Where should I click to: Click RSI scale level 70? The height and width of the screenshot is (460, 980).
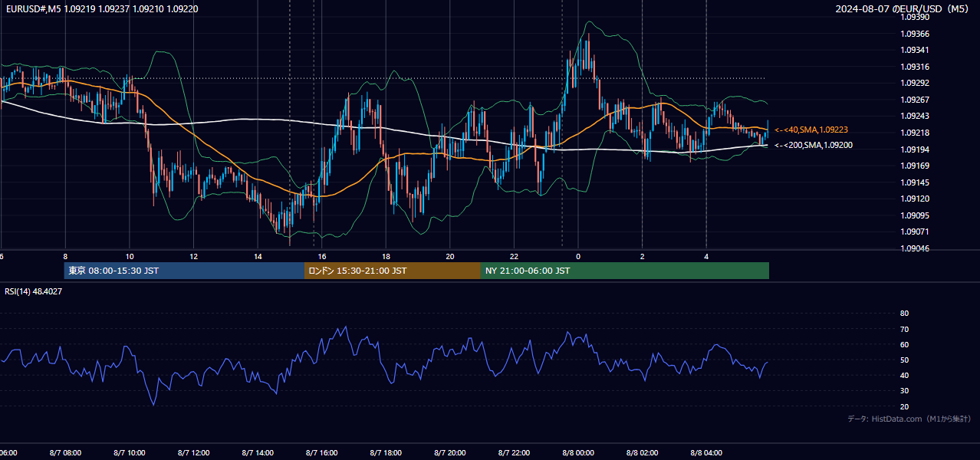point(904,329)
